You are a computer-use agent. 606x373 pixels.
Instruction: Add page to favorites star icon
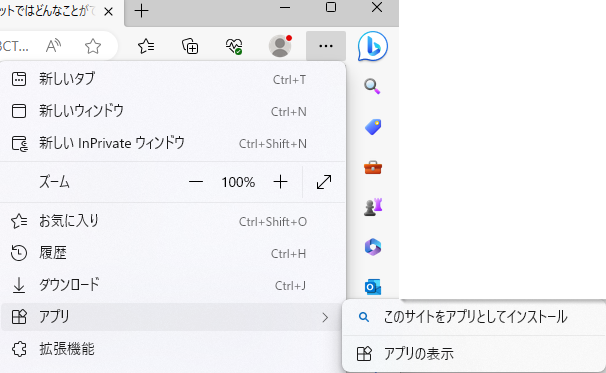point(93,46)
